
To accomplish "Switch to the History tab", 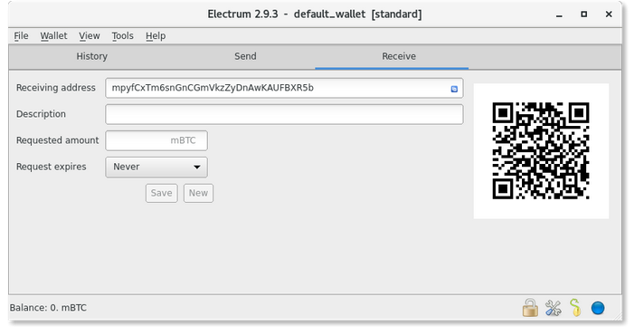I will pos(91,56).
